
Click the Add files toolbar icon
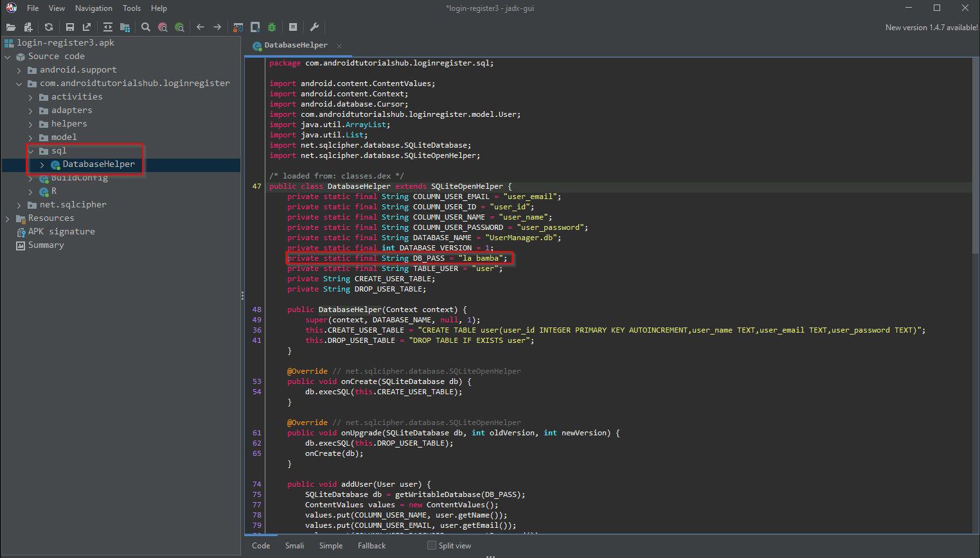coord(28,27)
